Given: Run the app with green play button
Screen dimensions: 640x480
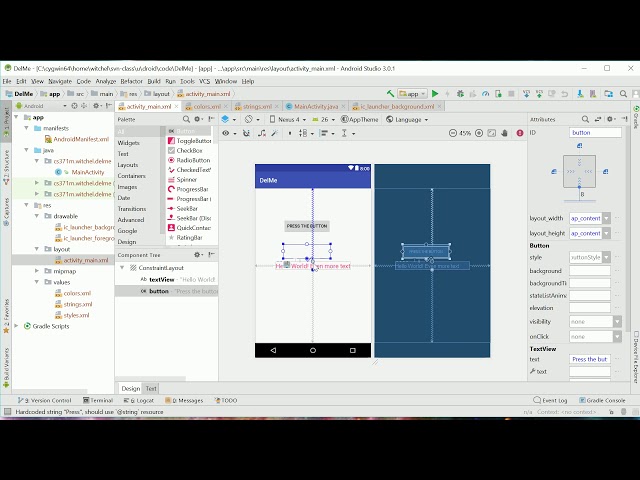Looking at the screenshot, I should click(435, 94).
